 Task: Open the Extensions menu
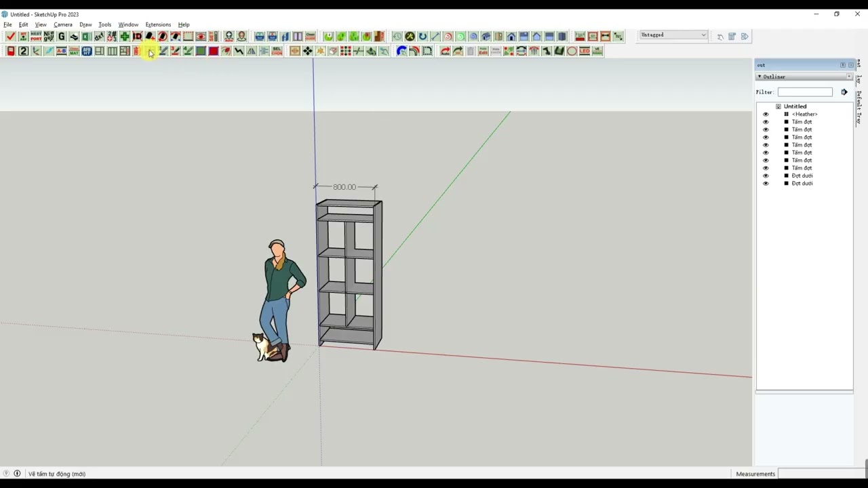coord(158,24)
